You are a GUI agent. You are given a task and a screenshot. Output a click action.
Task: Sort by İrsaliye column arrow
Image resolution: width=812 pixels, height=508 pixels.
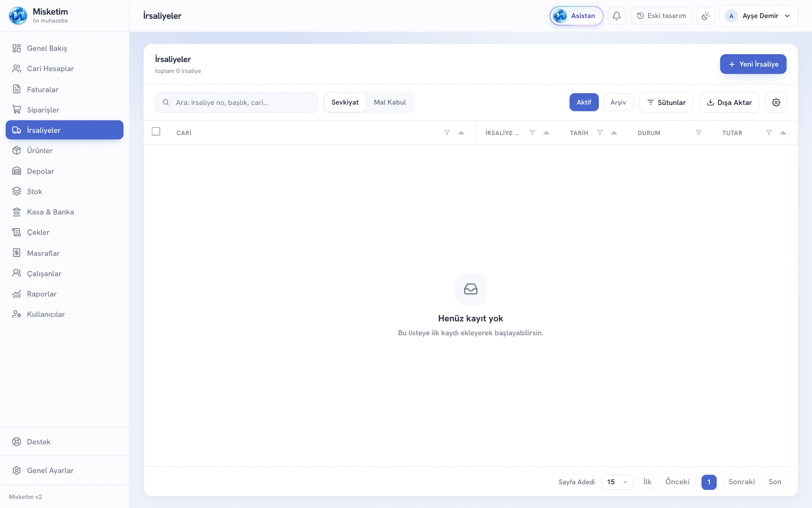[x=546, y=132]
